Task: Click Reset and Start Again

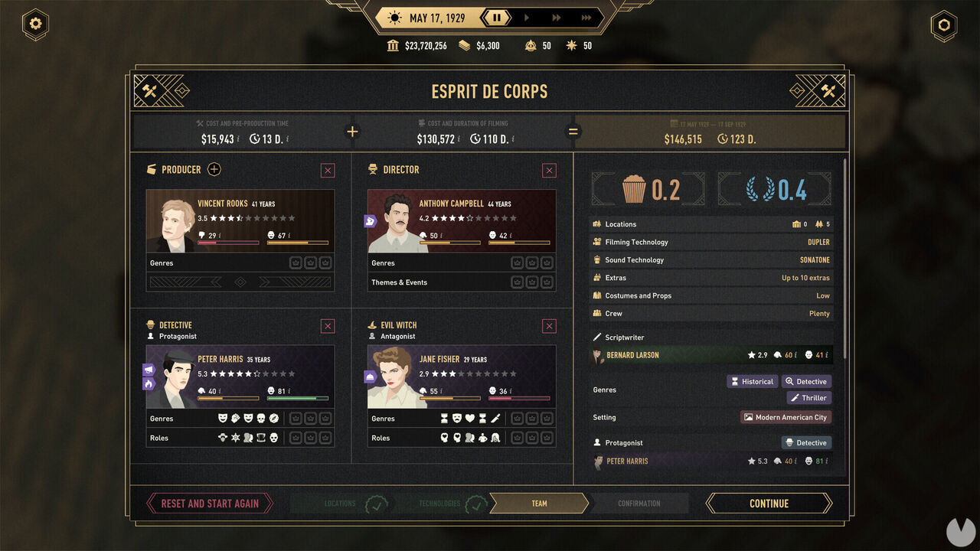Action: (210, 504)
